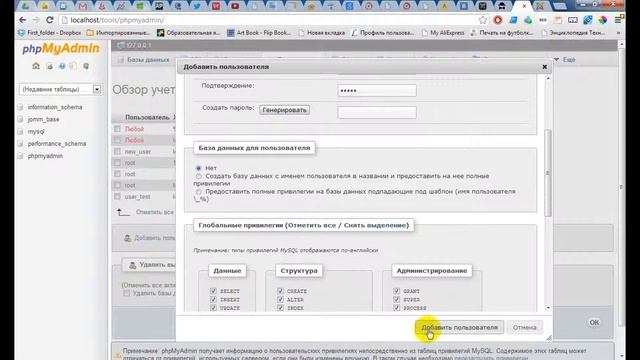Switch to the Twitter browser tab

197,6
